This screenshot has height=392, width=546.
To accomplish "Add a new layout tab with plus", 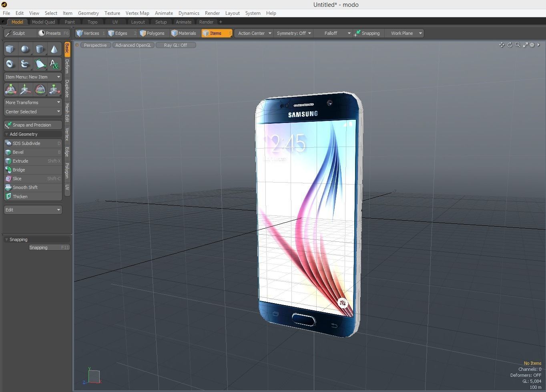I will tap(221, 22).
